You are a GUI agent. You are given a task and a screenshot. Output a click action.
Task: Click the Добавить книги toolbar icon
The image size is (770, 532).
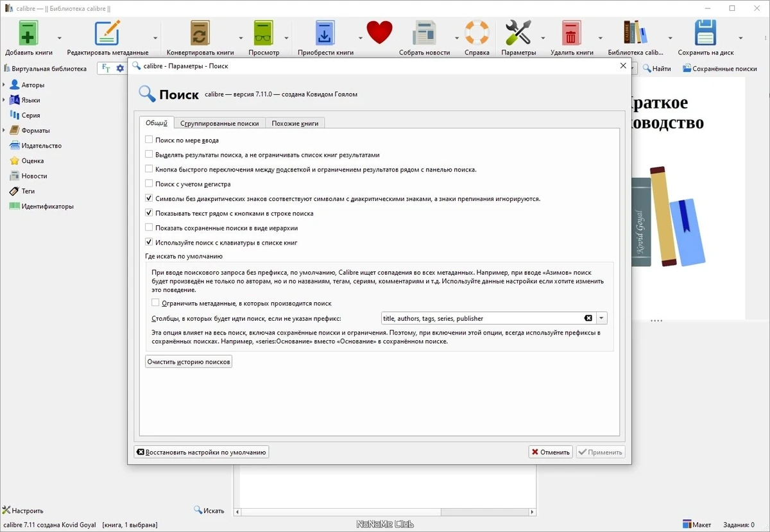point(29,33)
